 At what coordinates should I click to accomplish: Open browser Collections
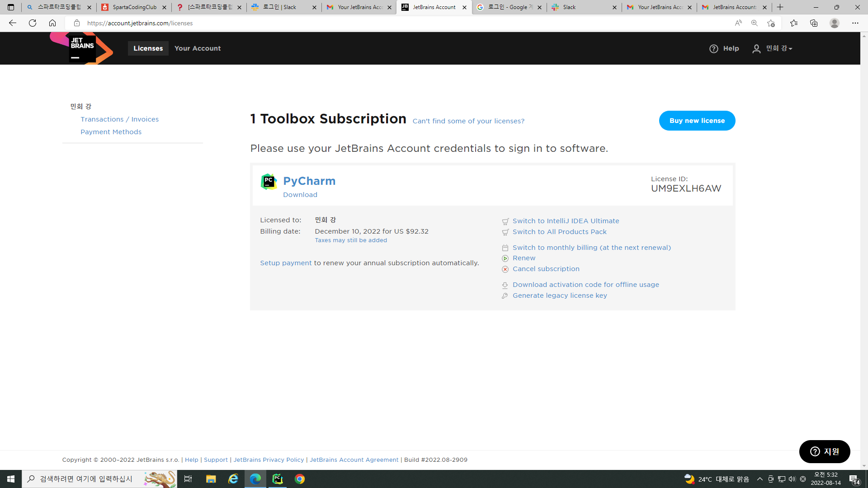click(814, 23)
